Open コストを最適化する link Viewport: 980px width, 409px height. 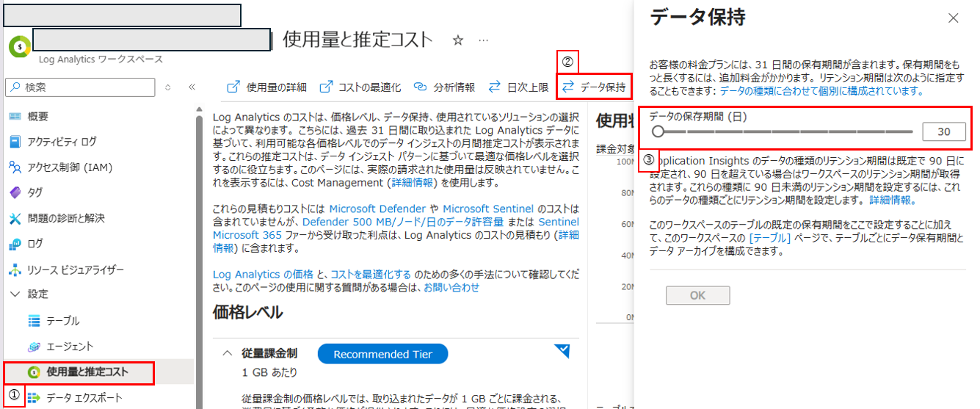tap(371, 275)
